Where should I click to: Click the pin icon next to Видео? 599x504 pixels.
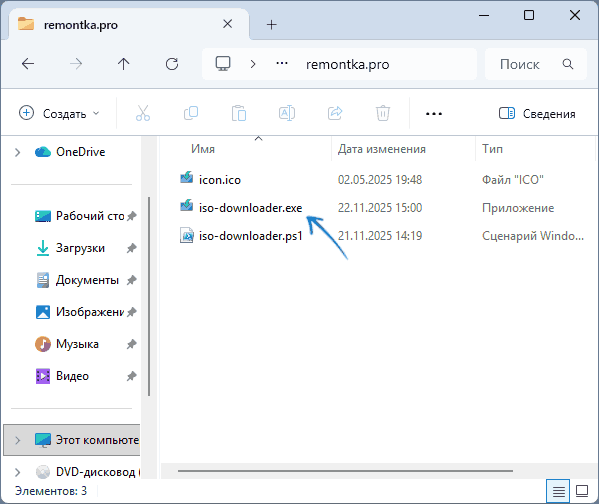click(131, 376)
